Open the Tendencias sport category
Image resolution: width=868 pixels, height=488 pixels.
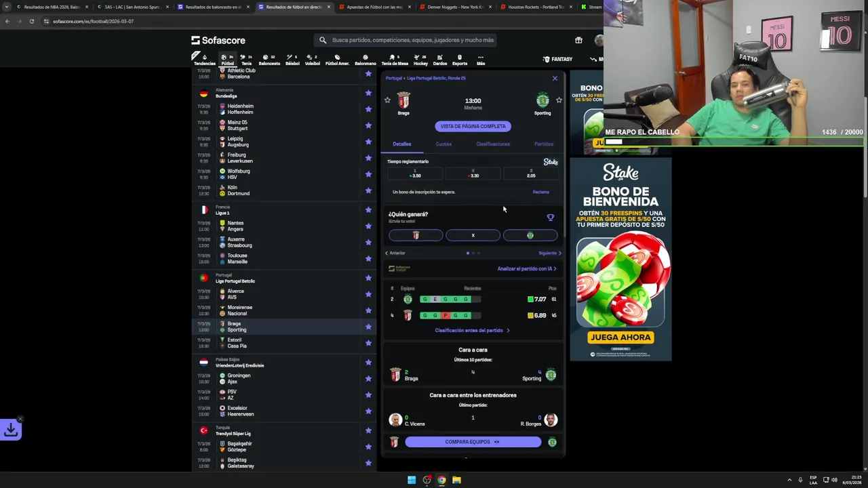pyautogui.click(x=204, y=60)
